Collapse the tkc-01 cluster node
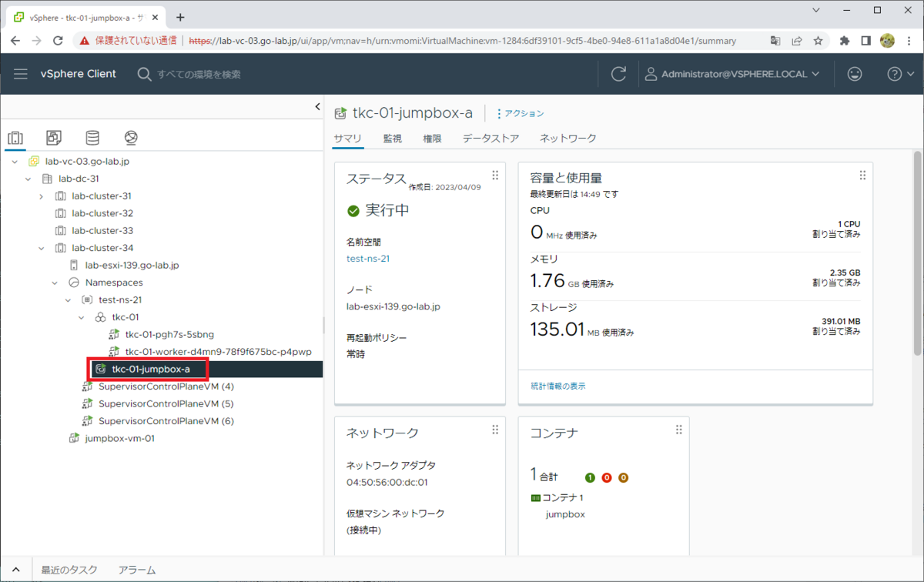The image size is (924, 582). [x=82, y=317]
